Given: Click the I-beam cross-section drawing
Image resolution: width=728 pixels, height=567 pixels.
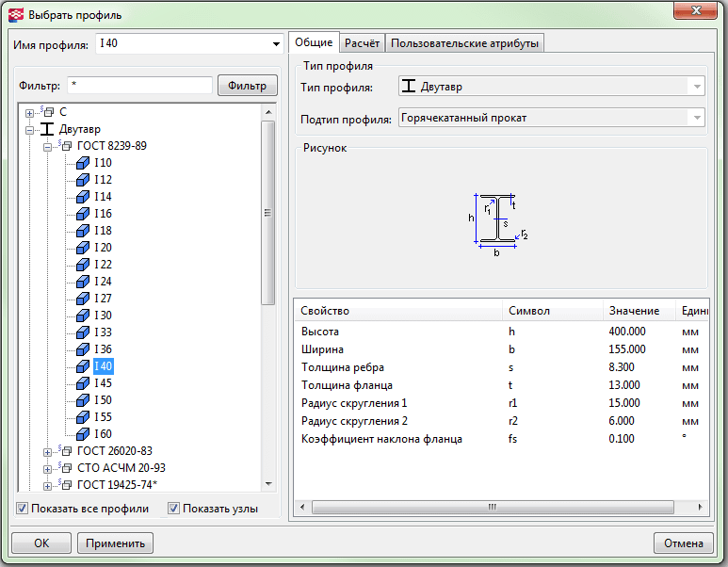Looking at the screenshot, I should tap(498, 220).
